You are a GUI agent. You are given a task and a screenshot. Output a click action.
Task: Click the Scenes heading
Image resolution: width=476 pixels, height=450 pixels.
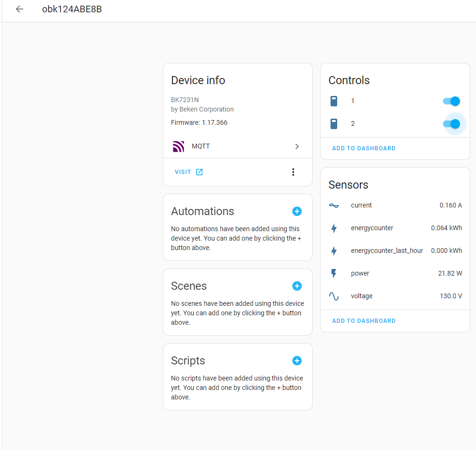point(189,286)
